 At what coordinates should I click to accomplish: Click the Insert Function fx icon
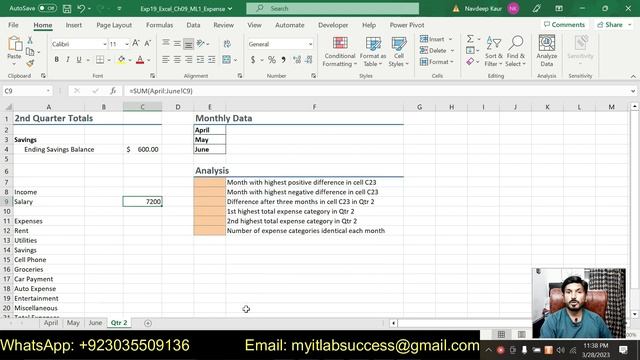coord(113,91)
